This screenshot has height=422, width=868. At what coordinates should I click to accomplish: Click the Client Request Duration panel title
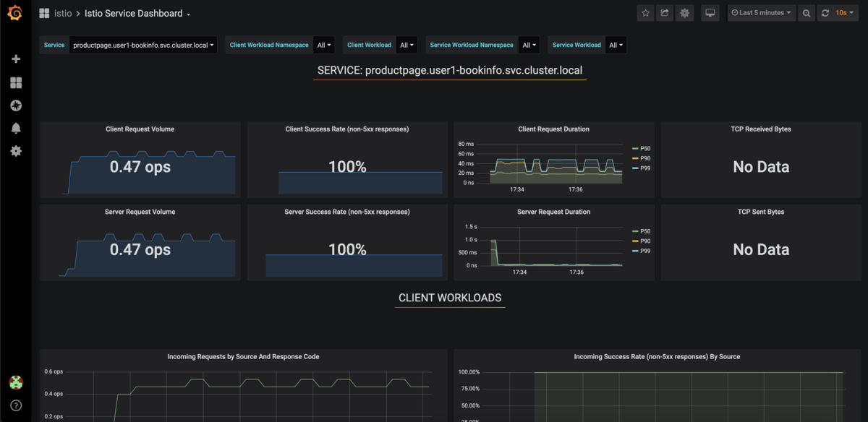pos(554,129)
